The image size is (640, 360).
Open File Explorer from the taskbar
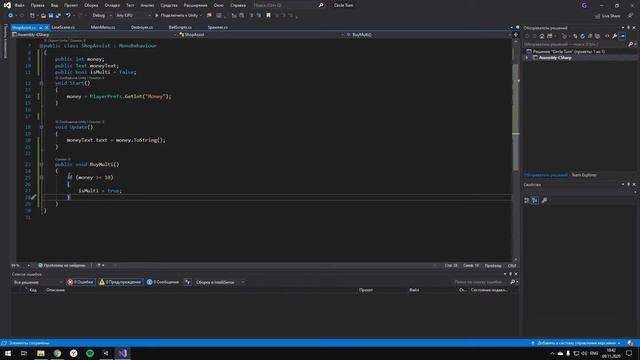pyautogui.click(x=41, y=353)
